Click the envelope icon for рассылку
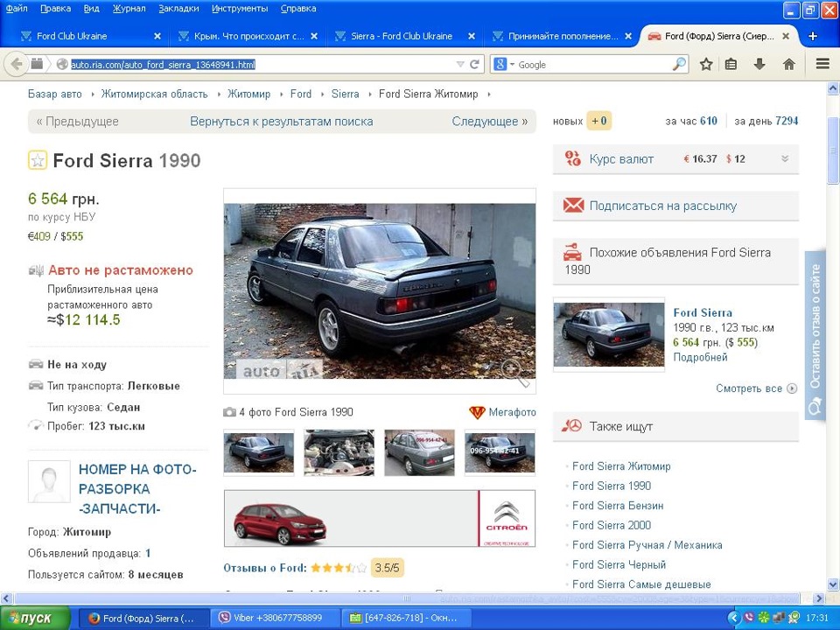This screenshot has height=630, width=840. coord(573,205)
